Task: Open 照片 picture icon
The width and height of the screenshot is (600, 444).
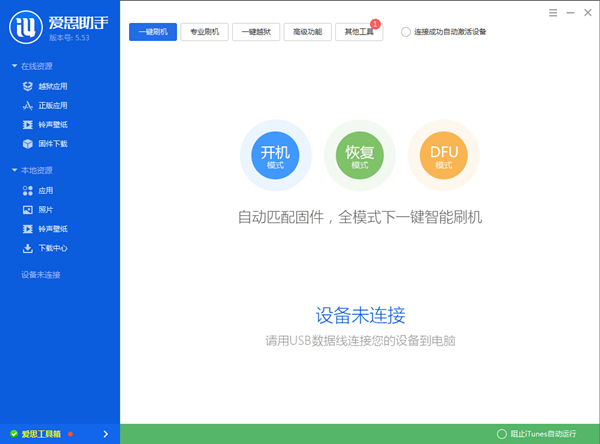Action: pos(28,210)
